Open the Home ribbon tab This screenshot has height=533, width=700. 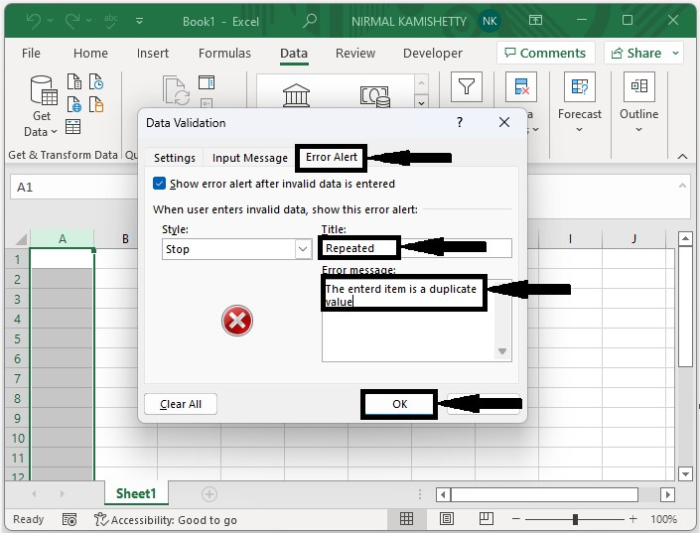click(91, 53)
